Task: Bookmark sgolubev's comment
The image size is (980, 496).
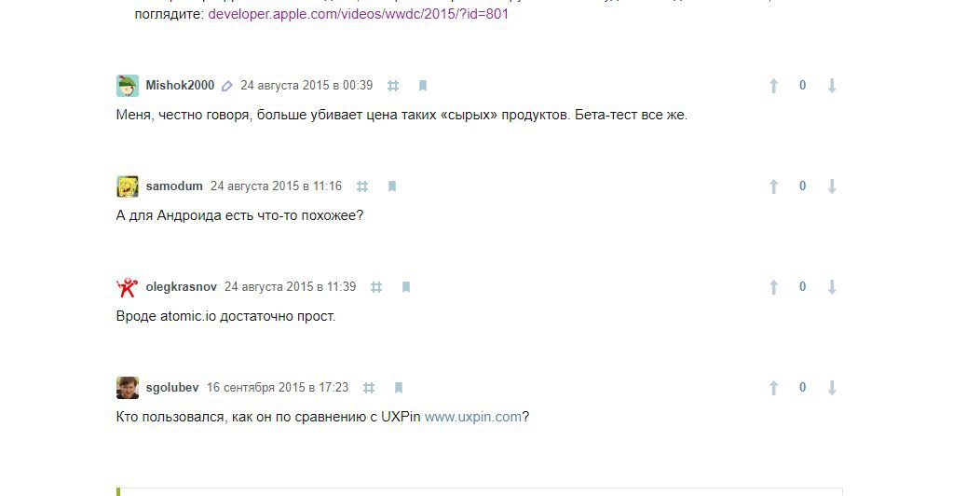Action: [398, 388]
